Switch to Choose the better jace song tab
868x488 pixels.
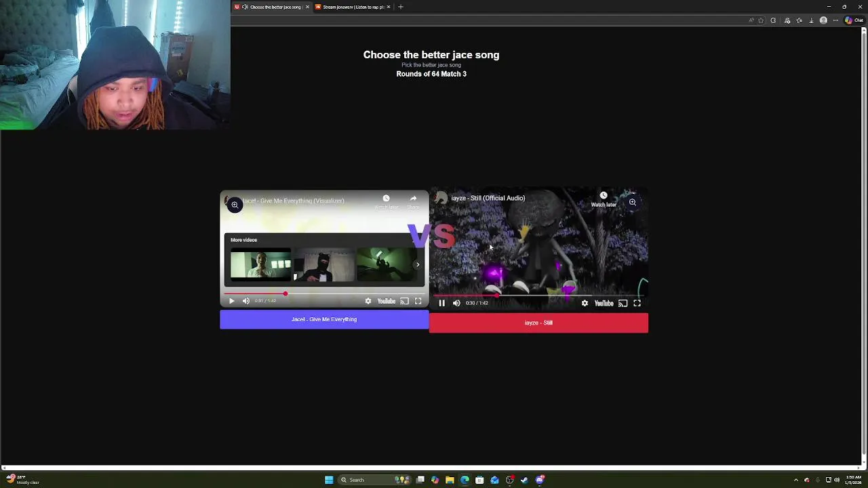click(271, 7)
